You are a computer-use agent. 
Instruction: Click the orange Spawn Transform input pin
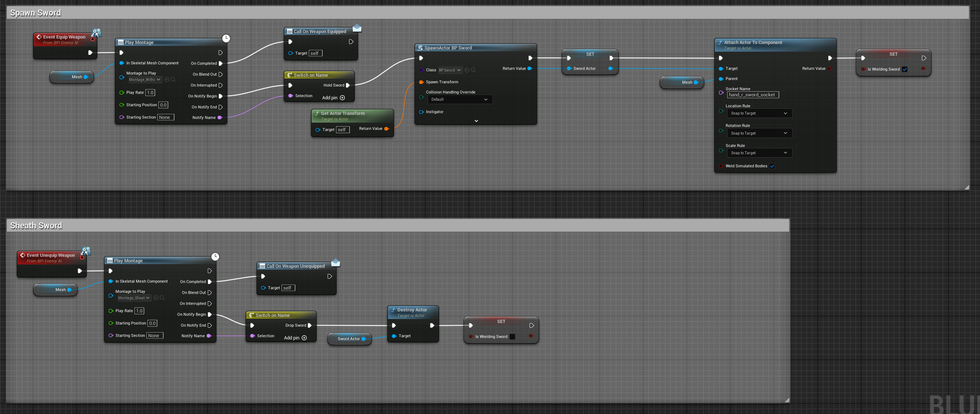tap(421, 82)
